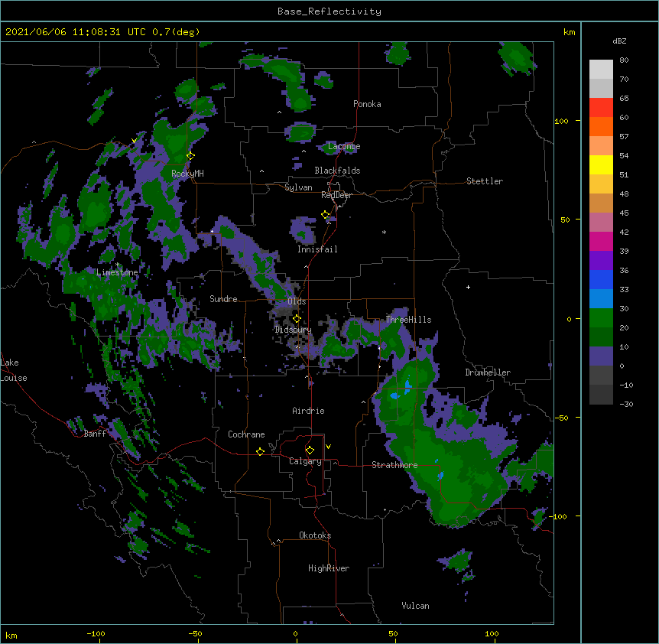Image resolution: width=659 pixels, height=644 pixels.
Task: Pick the dusty pink swatch between 45 and 42
Action: [601, 223]
